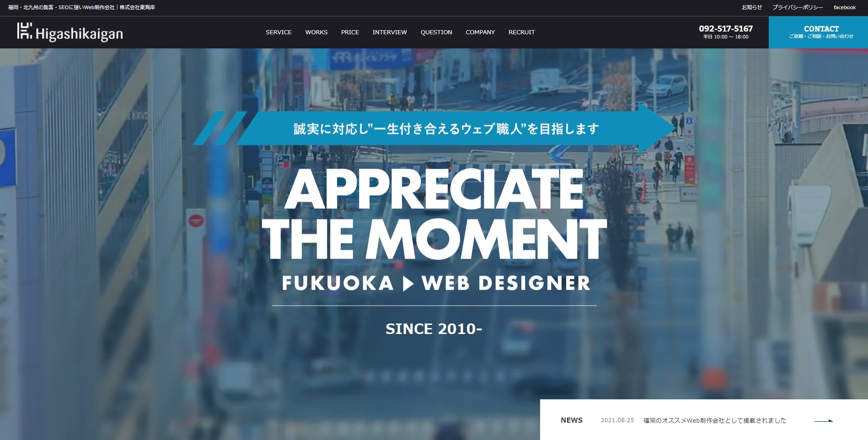Open the news item dated 2021.08.25
Screen dimensions: 868x440
[715, 420]
